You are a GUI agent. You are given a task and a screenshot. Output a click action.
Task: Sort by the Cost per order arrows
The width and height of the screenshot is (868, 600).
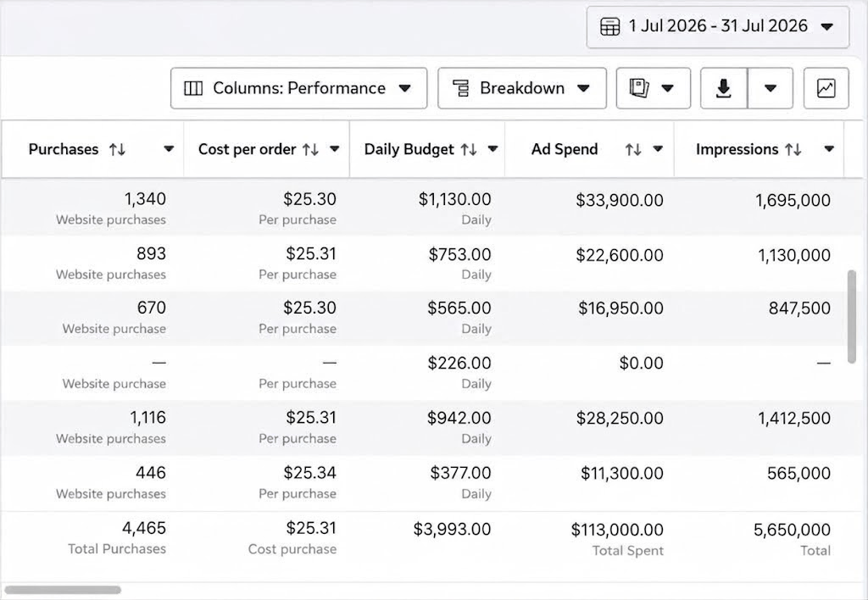[x=310, y=149]
